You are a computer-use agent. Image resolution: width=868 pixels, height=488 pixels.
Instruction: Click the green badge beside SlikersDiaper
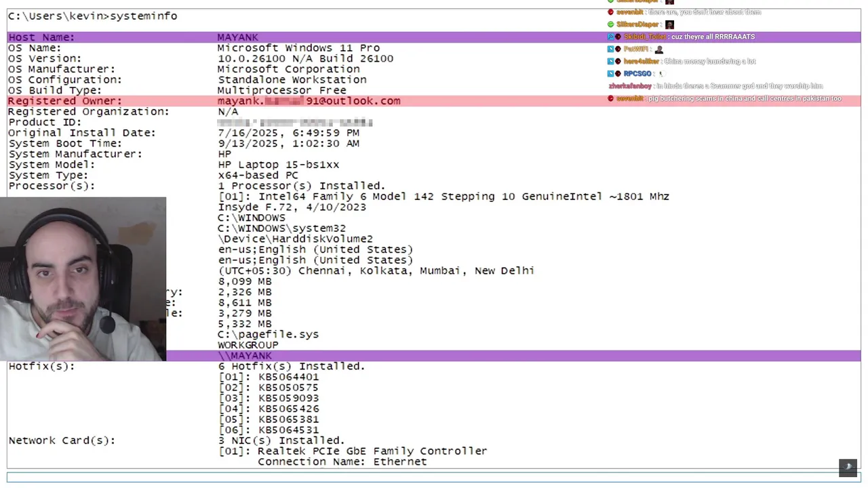[x=610, y=24]
